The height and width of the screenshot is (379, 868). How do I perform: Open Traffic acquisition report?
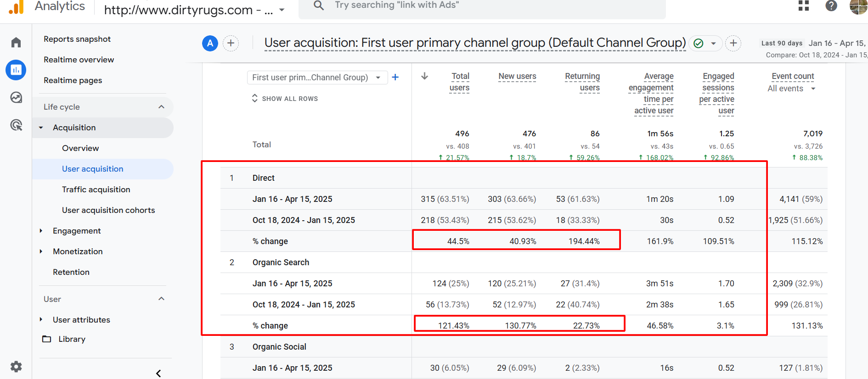click(x=96, y=189)
